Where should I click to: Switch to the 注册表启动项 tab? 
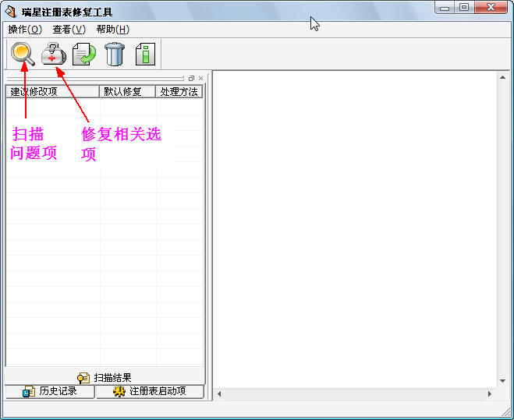150,391
